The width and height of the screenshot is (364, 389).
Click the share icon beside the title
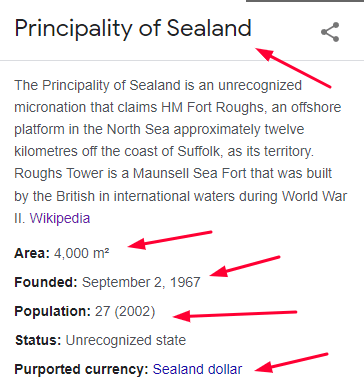pyautogui.click(x=330, y=32)
